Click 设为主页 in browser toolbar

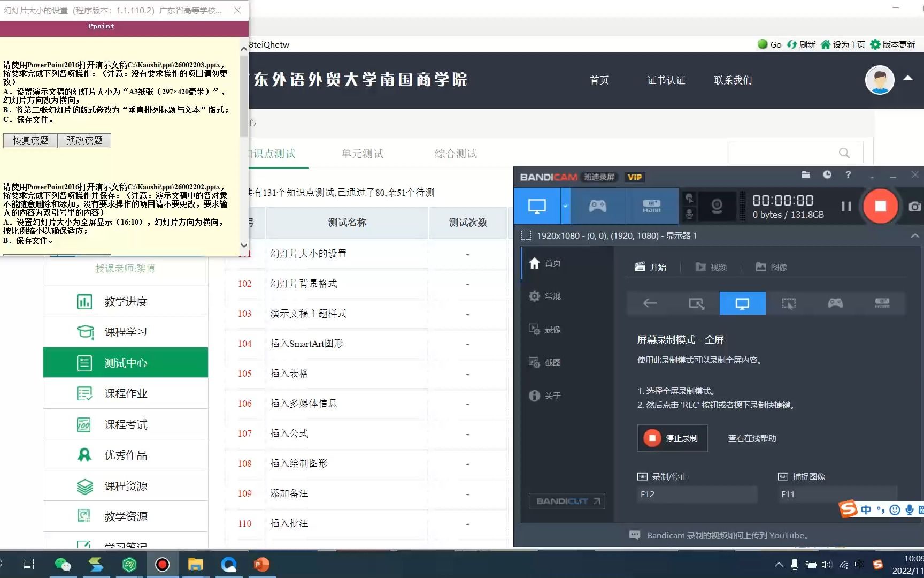843,44
